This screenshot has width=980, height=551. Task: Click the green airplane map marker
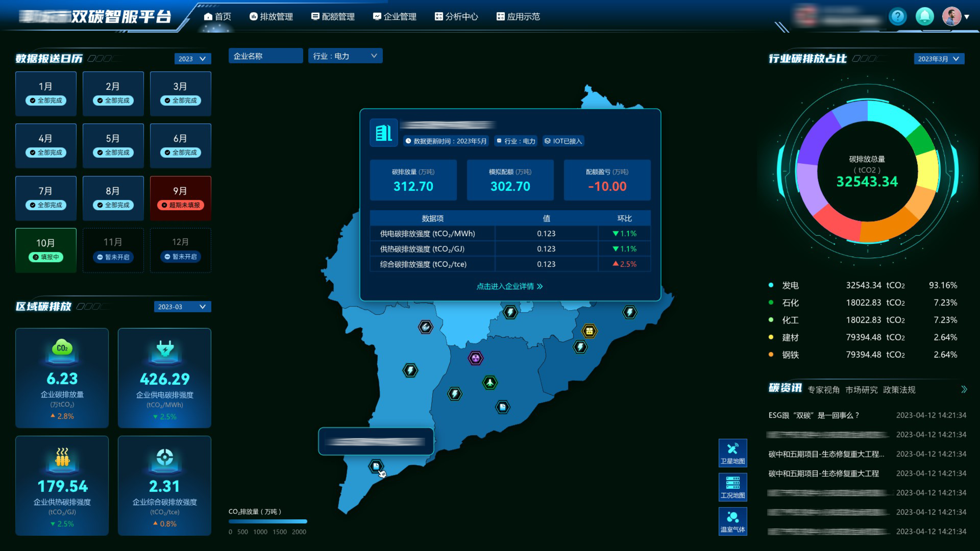pos(489,382)
